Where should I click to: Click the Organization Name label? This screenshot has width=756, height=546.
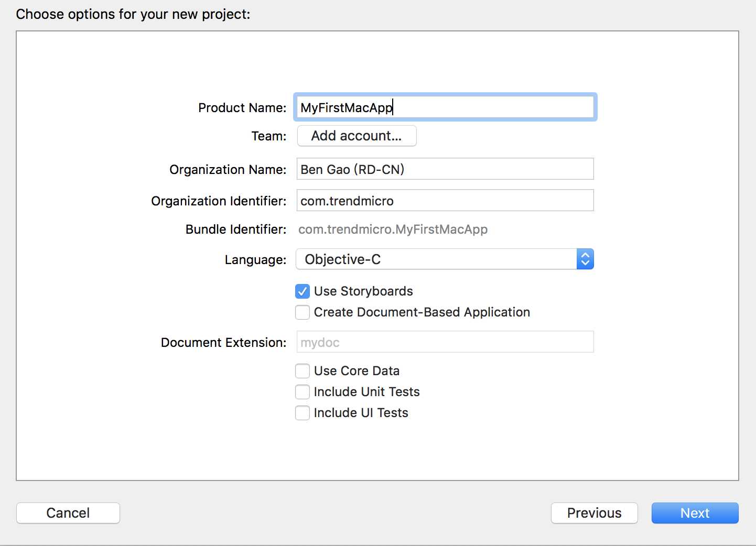[228, 170]
